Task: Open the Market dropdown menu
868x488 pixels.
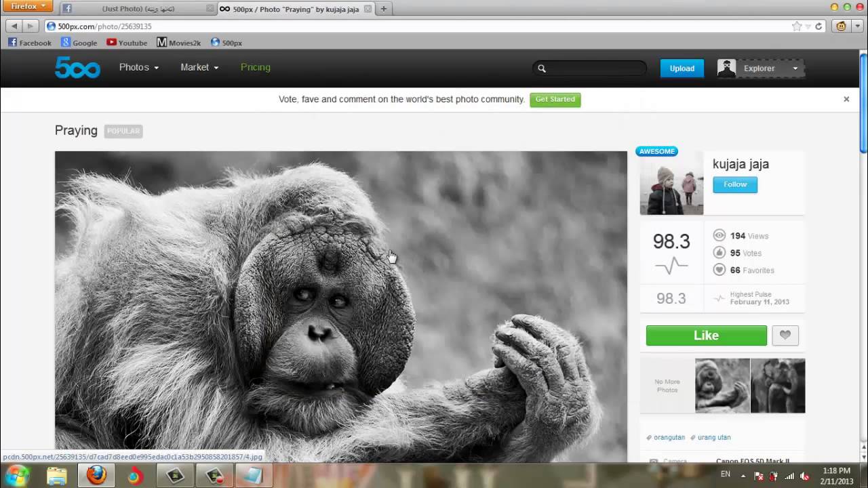Action: (x=199, y=67)
